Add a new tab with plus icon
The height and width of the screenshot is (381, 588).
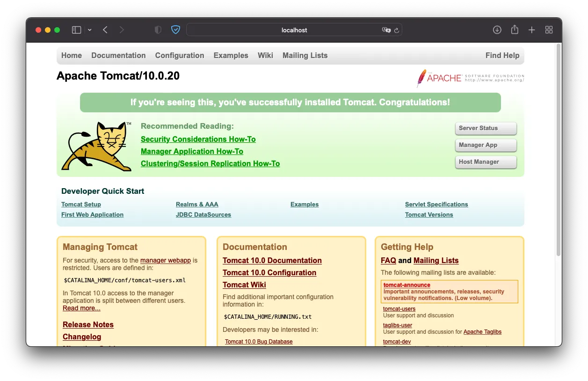[532, 30]
